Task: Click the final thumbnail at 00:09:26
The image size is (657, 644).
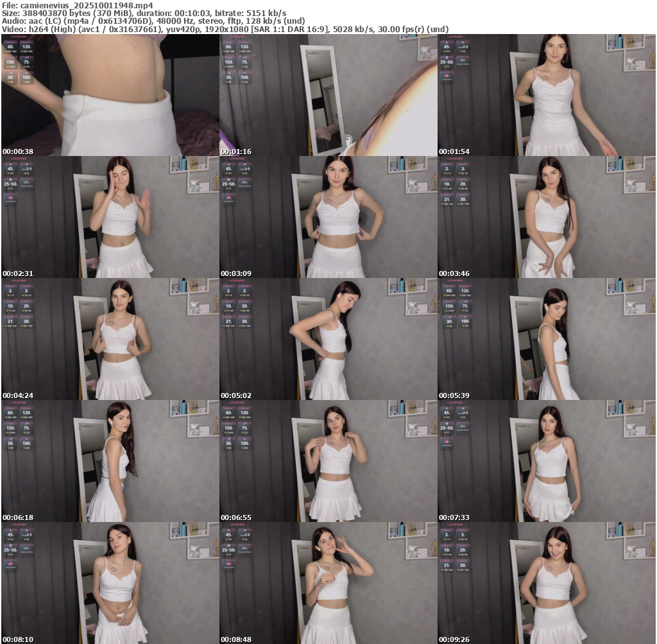Action: (546, 583)
